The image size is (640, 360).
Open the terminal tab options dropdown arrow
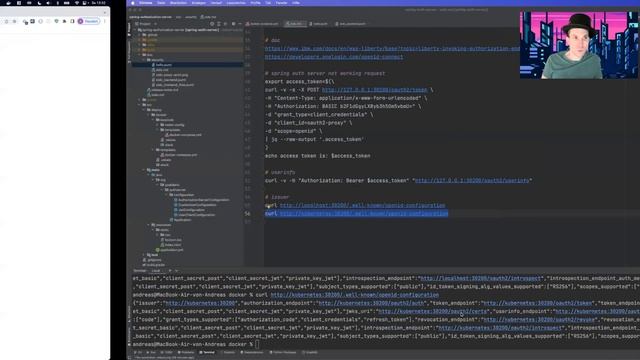click(176, 271)
